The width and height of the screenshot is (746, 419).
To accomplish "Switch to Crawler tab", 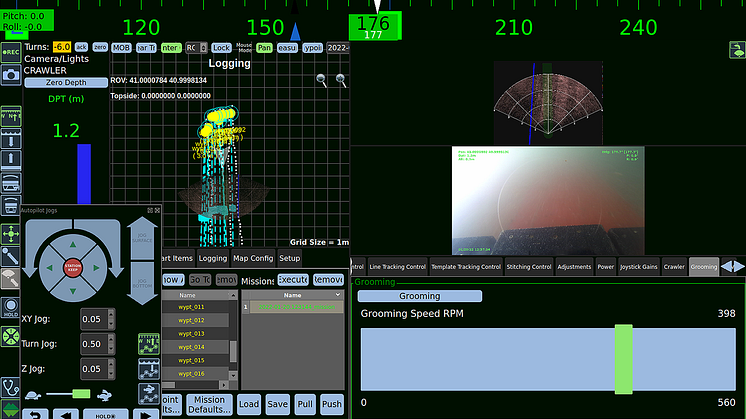I will [x=674, y=267].
